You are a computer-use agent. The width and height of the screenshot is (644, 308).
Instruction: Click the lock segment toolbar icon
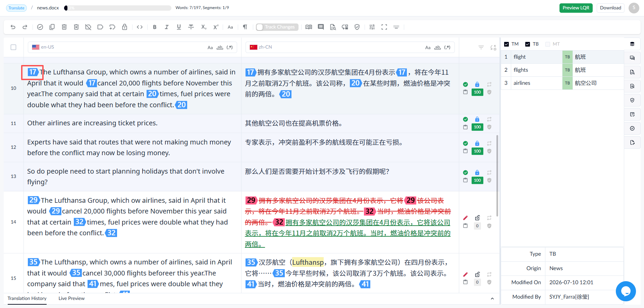(124, 27)
